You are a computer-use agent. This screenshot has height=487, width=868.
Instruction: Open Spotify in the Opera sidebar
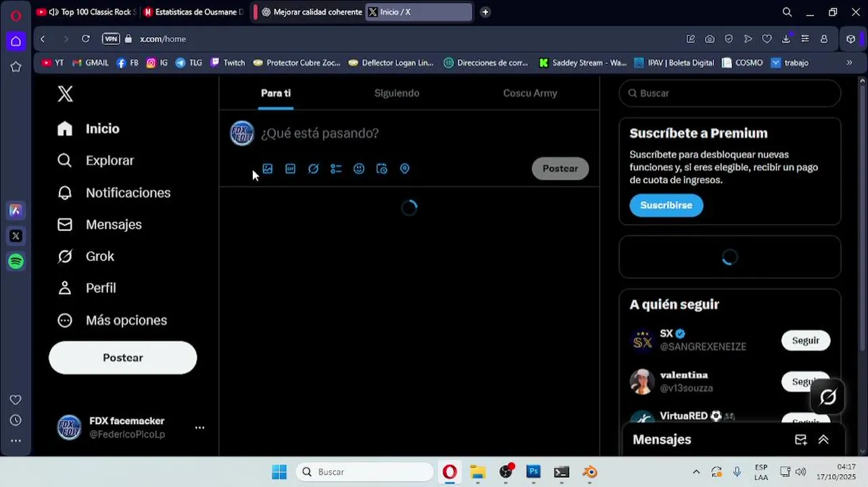click(x=16, y=261)
